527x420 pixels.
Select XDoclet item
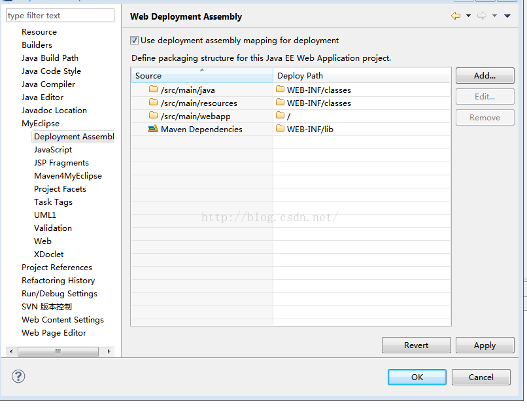click(x=49, y=255)
